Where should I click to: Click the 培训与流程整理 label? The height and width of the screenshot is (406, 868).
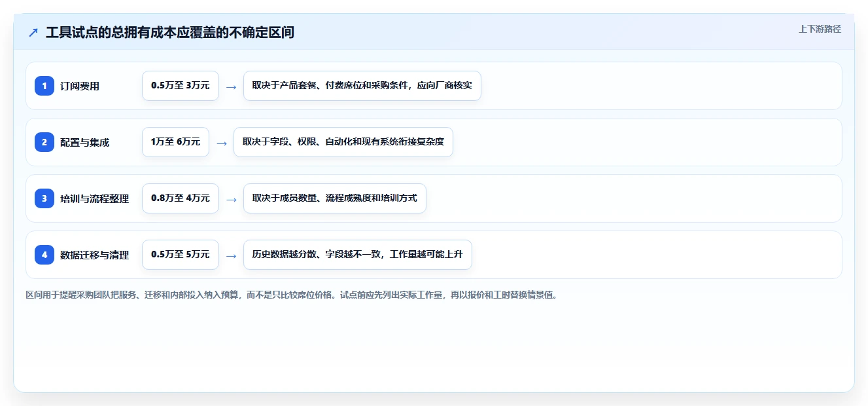[x=95, y=198]
